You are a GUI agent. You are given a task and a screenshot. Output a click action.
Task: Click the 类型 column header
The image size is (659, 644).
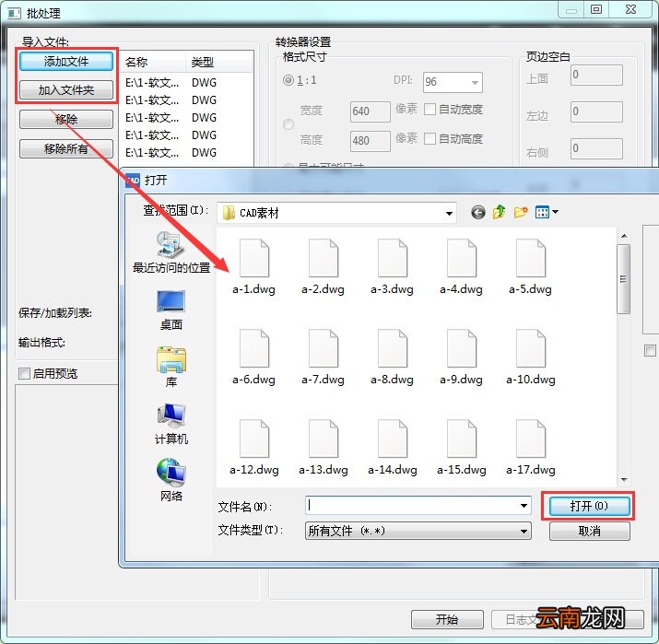(218, 62)
